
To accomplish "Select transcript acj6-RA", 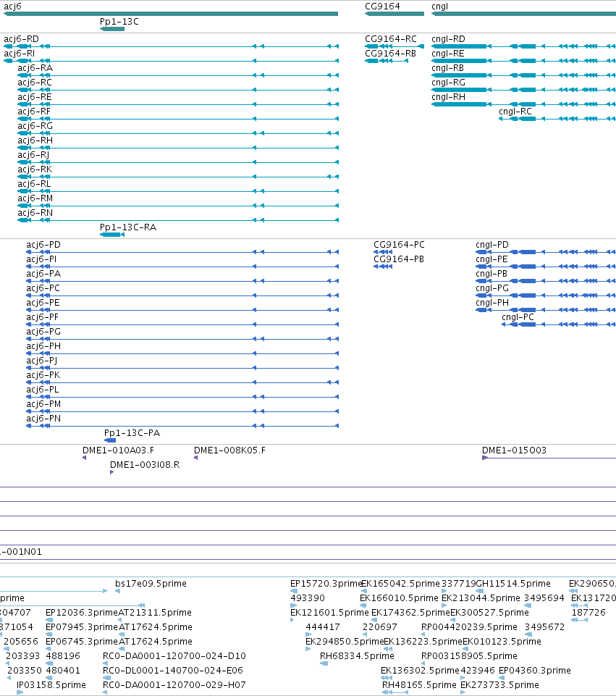I will [x=35, y=68].
